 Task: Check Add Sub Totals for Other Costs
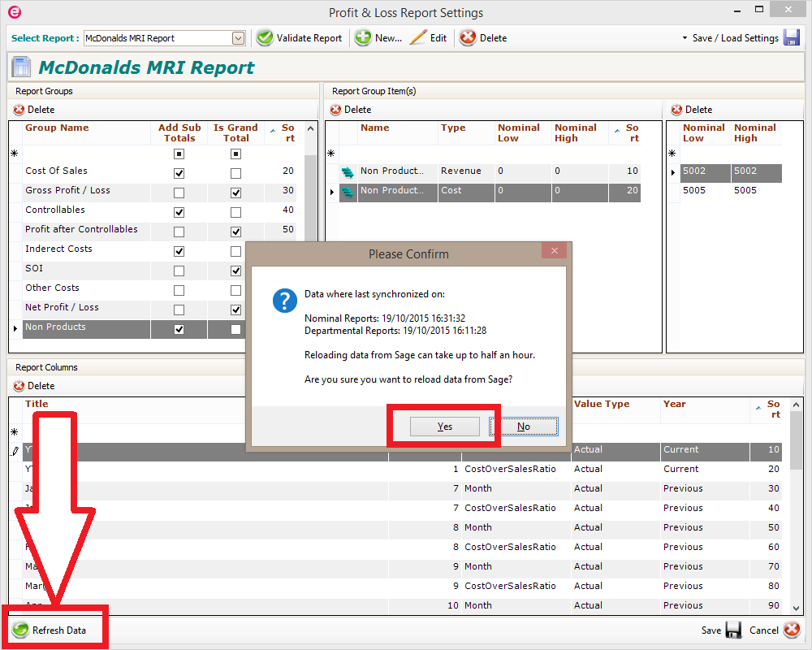179,290
